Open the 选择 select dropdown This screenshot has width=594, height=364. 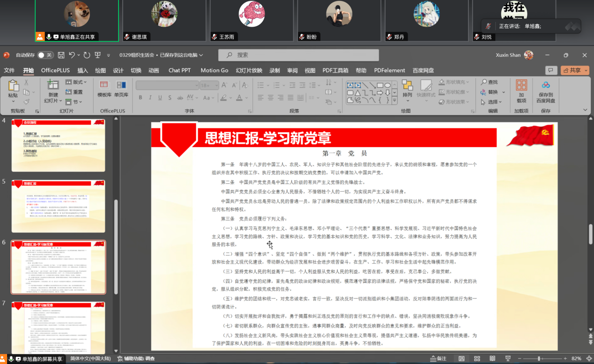491,102
